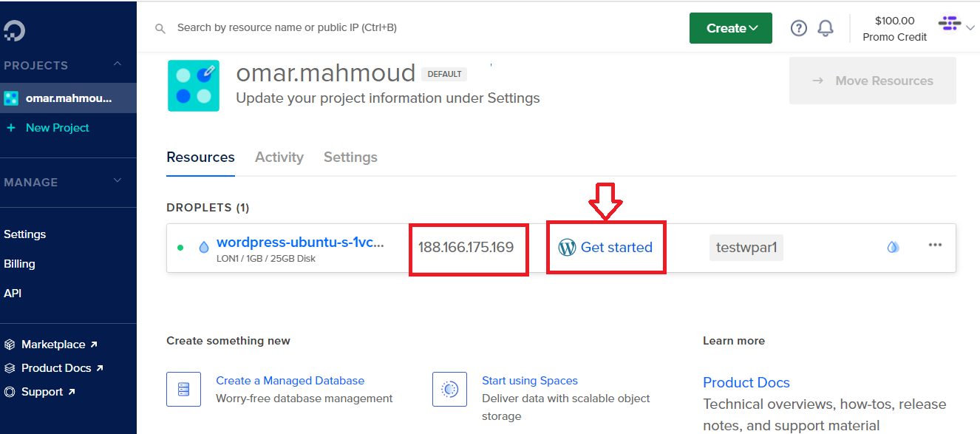The height and width of the screenshot is (434, 980).
Task: Open the Product Docs link under Learn more
Action: click(746, 382)
